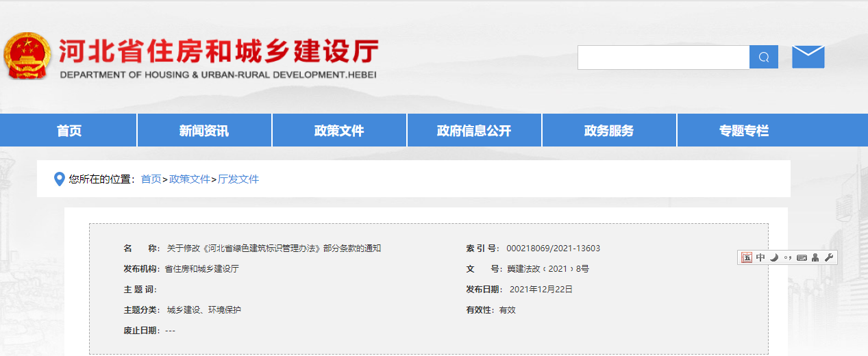This screenshot has width=868, height=356.
Task: Toggle Chinese punctuation mode in IME bar
Action: (x=788, y=257)
